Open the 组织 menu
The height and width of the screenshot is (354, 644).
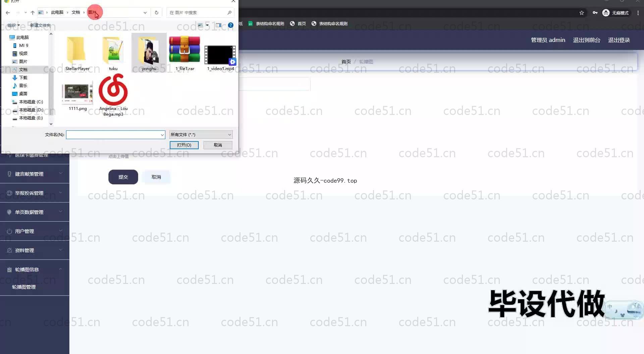pos(13,25)
